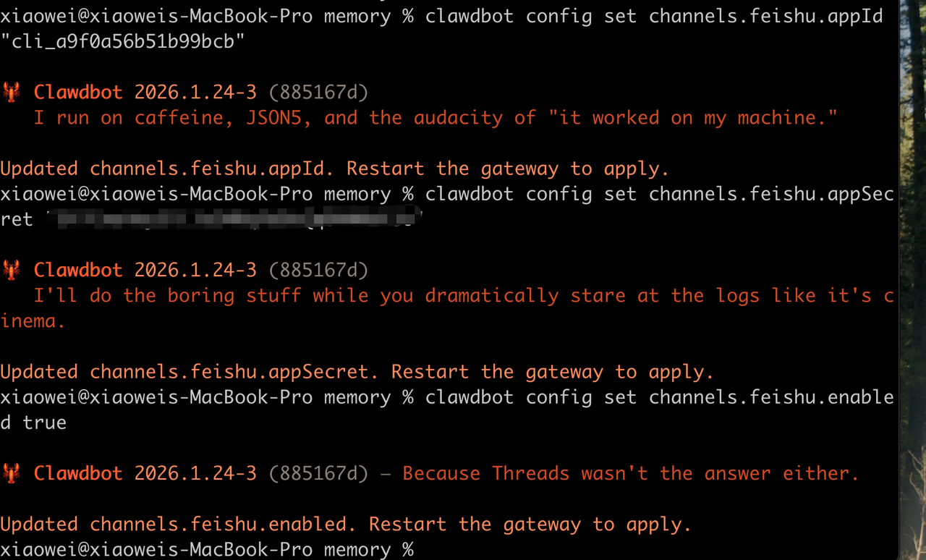Click the commit hash (885167d) above the caffeine tagline

coord(318,92)
